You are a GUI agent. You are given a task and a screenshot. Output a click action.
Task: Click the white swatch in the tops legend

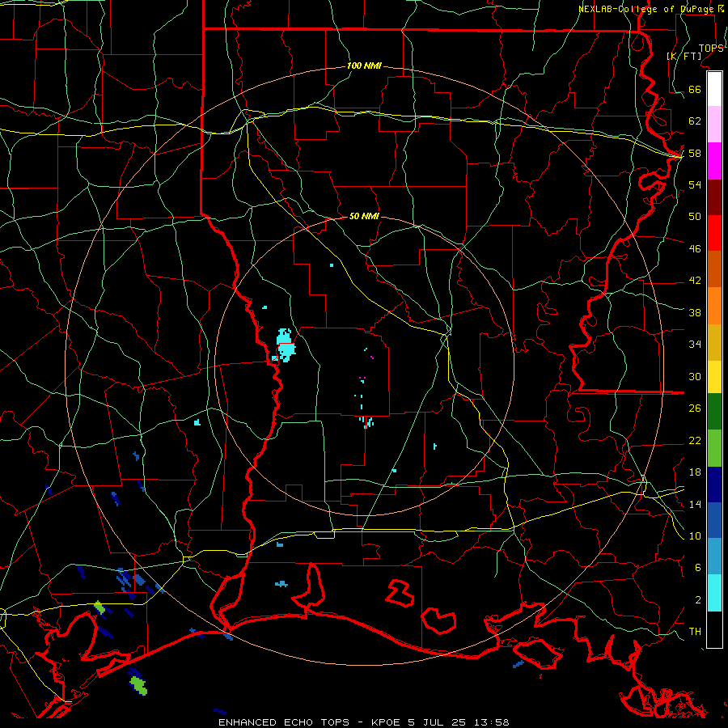714,89
